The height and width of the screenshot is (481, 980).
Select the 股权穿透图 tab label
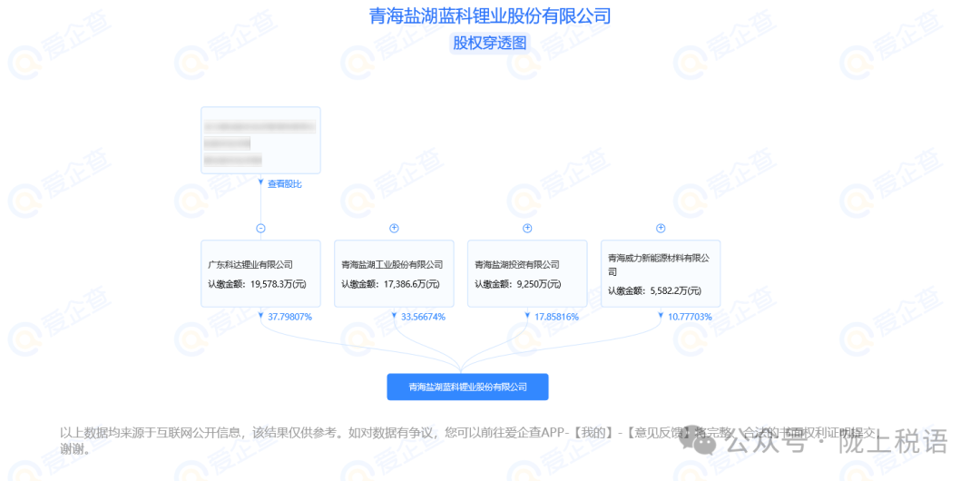(490, 43)
